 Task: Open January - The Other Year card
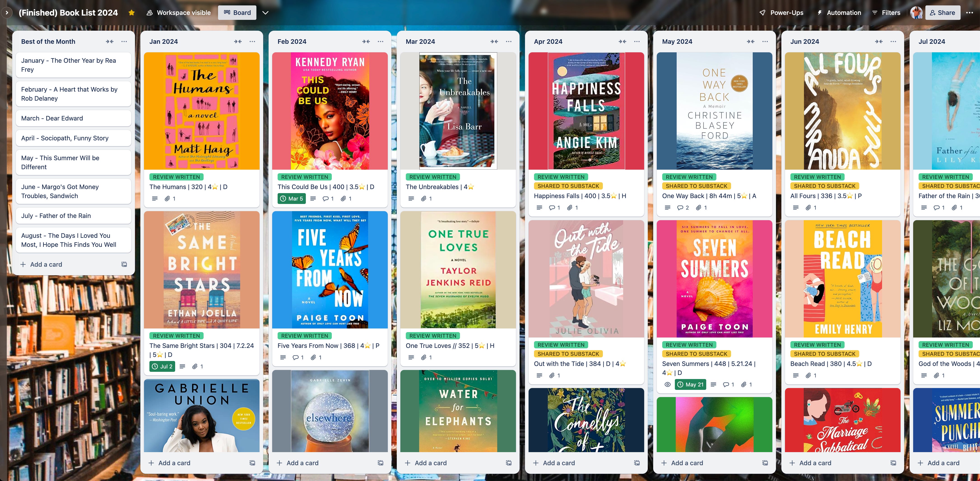click(73, 65)
